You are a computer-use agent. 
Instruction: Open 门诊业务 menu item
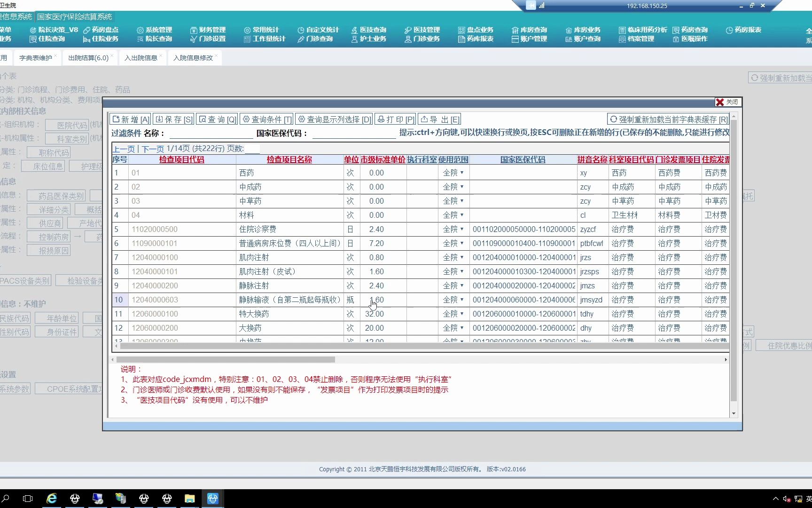pos(422,39)
